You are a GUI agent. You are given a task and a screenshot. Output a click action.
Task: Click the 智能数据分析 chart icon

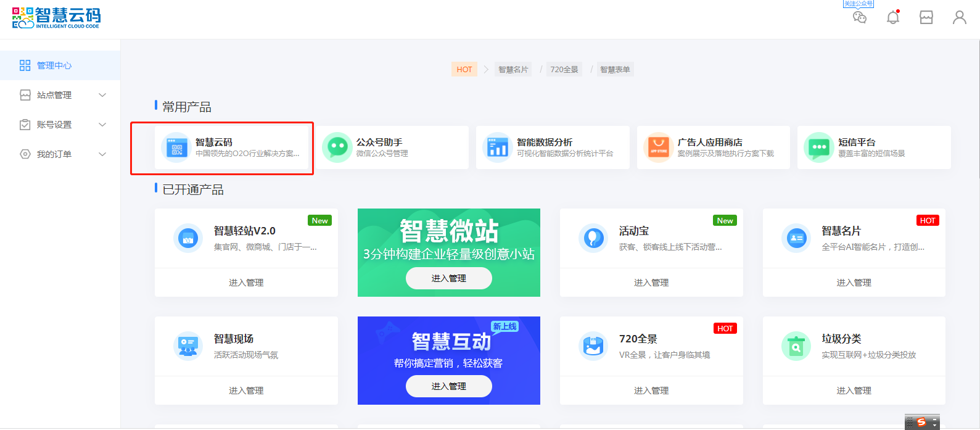pos(497,147)
